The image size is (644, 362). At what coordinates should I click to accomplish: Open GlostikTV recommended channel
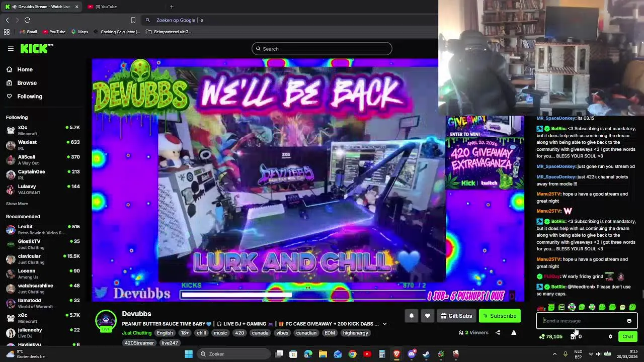43,244
